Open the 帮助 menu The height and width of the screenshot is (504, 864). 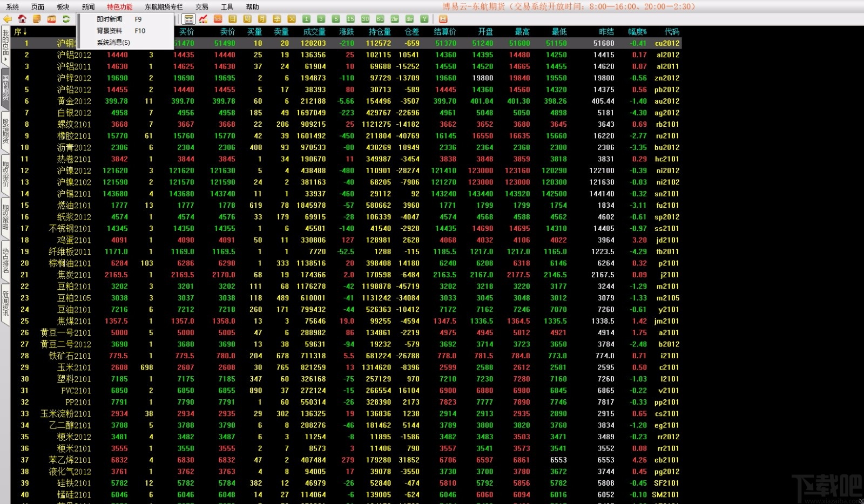(x=253, y=7)
